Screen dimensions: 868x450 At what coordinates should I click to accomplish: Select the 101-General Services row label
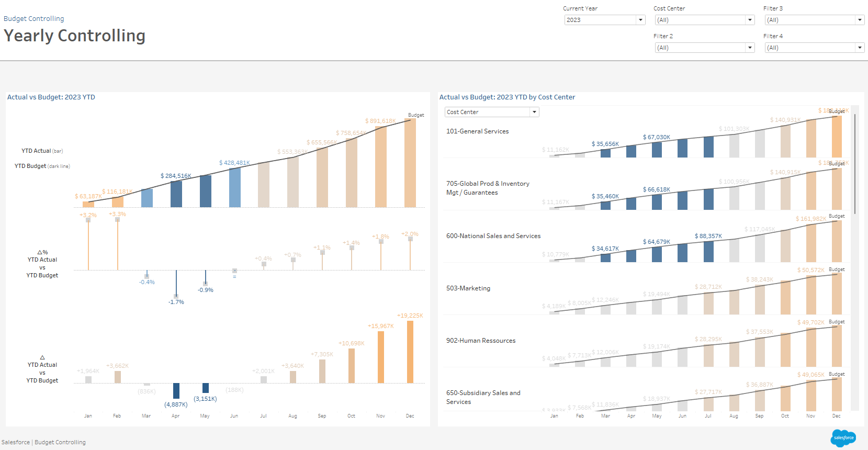point(477,131)
